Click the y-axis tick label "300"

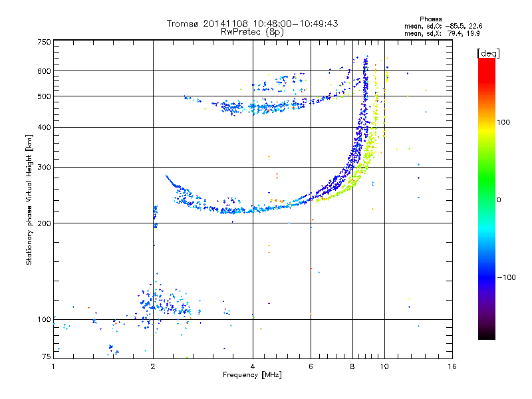point(44,167)
